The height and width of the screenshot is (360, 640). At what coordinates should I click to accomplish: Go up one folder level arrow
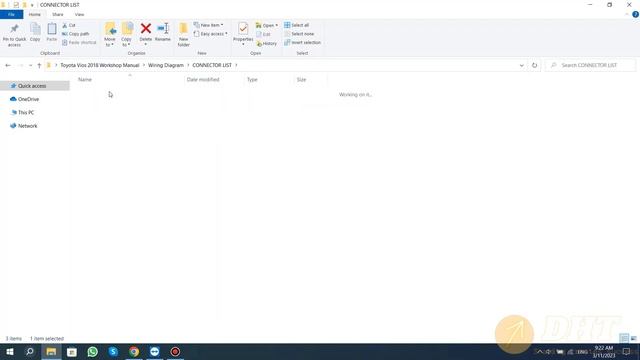39,65
